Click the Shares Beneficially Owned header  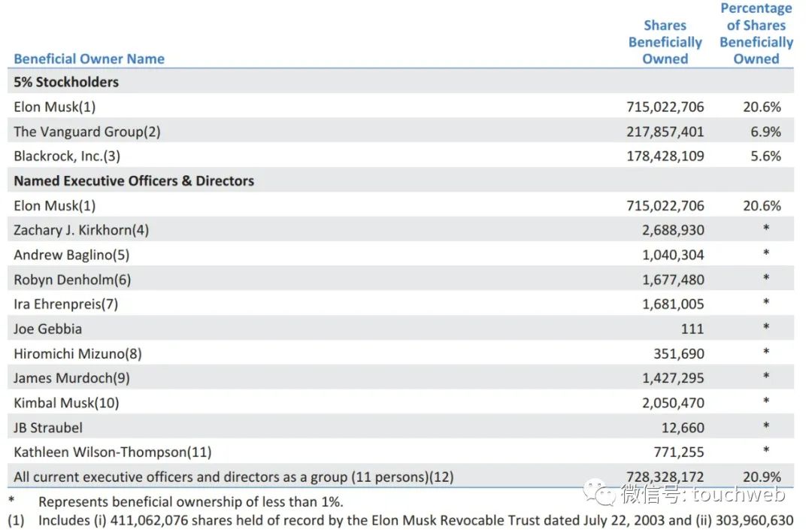coord(665,42)
